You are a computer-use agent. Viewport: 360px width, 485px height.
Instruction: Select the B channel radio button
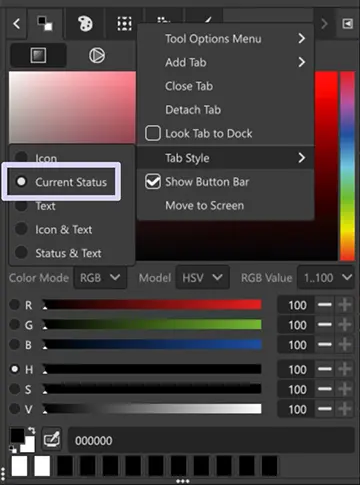(x=14, y=344)
